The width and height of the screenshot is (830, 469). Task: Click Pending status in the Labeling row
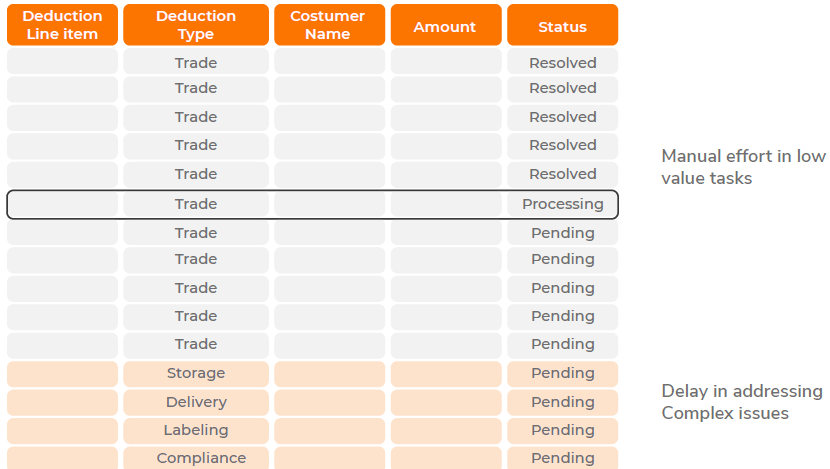point(562,430)
